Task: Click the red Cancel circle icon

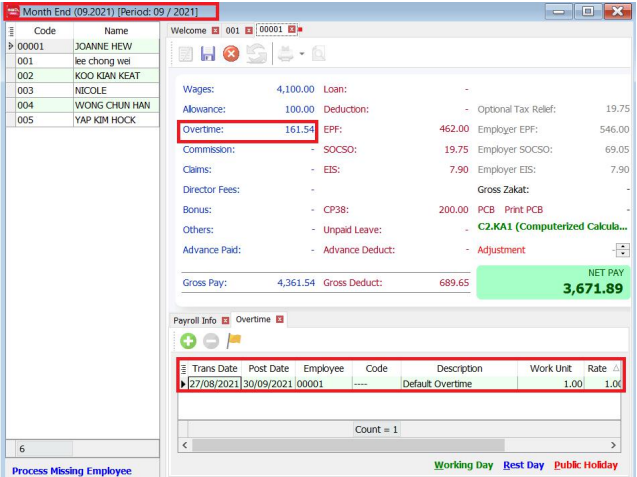Action: (231, 54)
